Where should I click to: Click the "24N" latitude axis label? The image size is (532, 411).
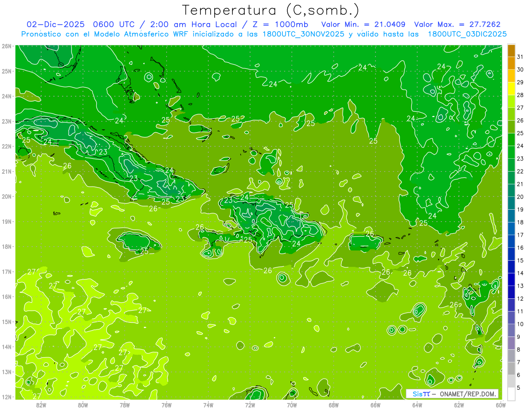[7, 96]
